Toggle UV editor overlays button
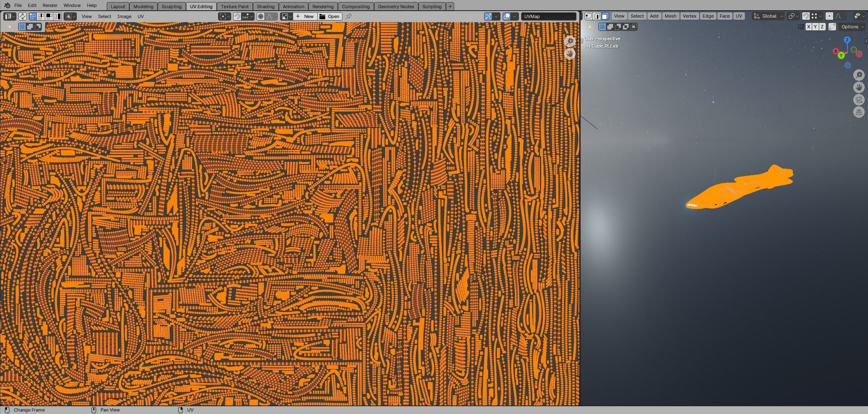This screenshot has width=868, height=414. coord(507,16)
